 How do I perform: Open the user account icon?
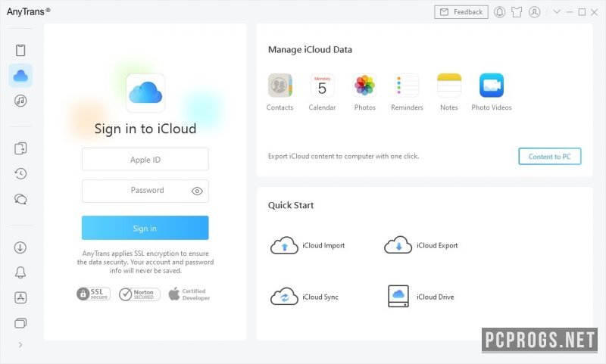pos(535,12)
